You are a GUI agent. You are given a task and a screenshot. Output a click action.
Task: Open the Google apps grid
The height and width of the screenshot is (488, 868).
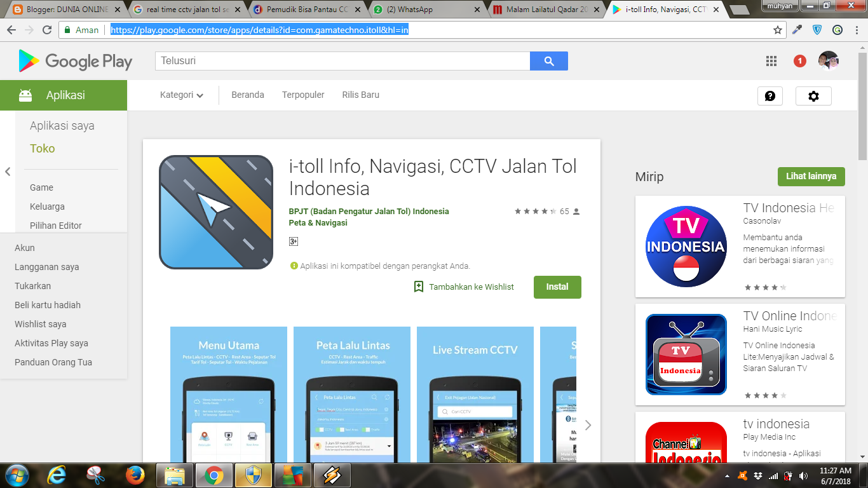pos(771,61)
